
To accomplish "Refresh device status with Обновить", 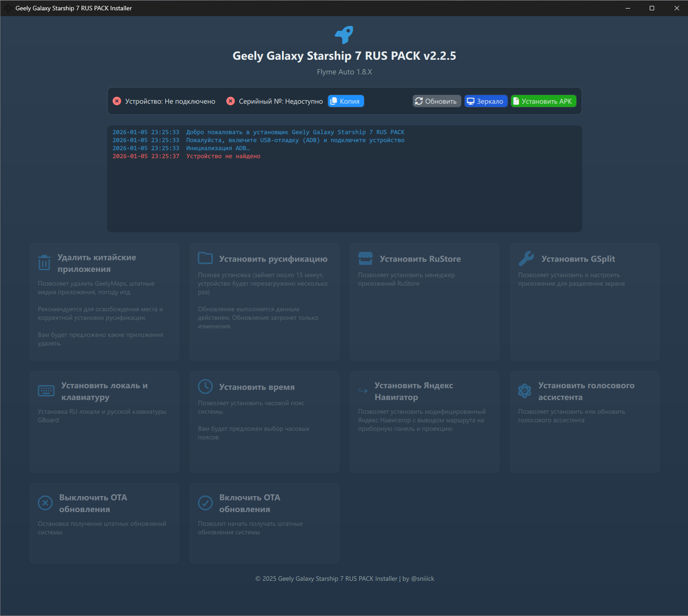I will click(x=436, y=101).
